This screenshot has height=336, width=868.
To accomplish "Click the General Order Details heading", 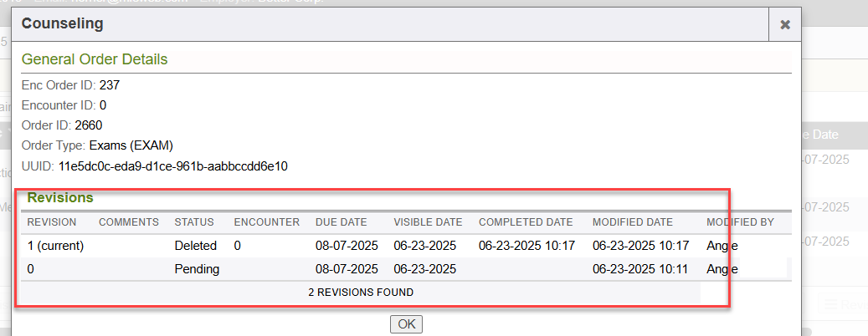I will (x=95, y=59).
